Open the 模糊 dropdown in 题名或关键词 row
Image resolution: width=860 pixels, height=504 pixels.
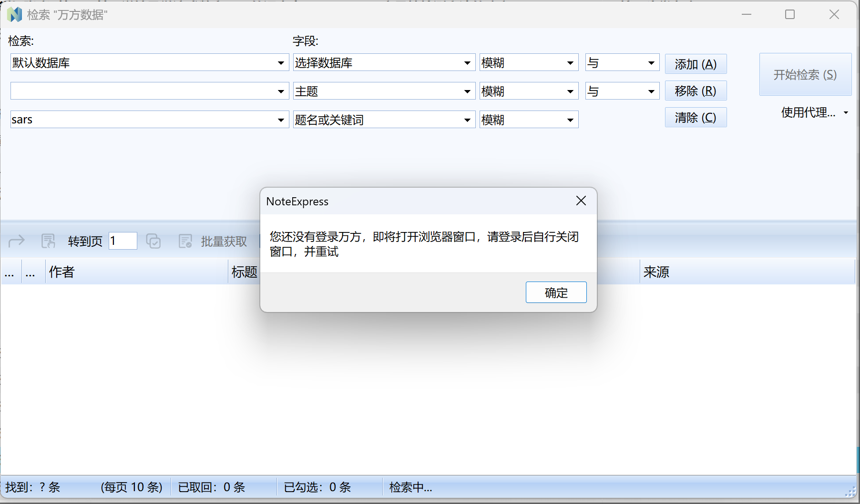point(570,120)
